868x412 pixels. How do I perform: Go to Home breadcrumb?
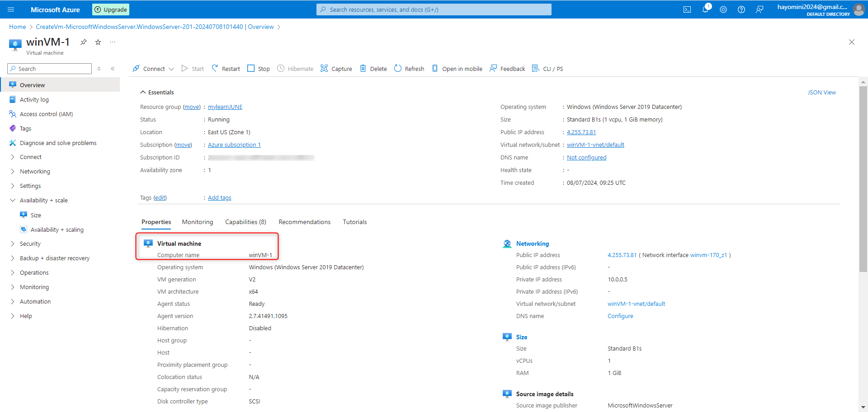point(18,27)
